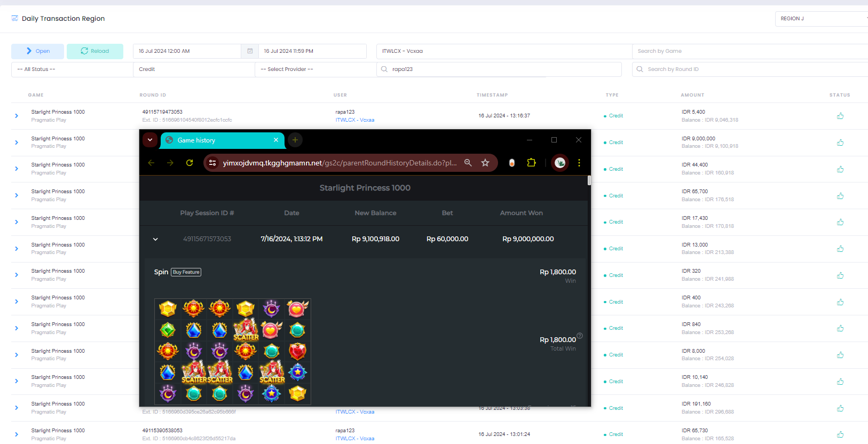Screen dimensions: 868x444
Task: Click the thumbs-up status for IDR 17,430 row
Action: (840, 222)
